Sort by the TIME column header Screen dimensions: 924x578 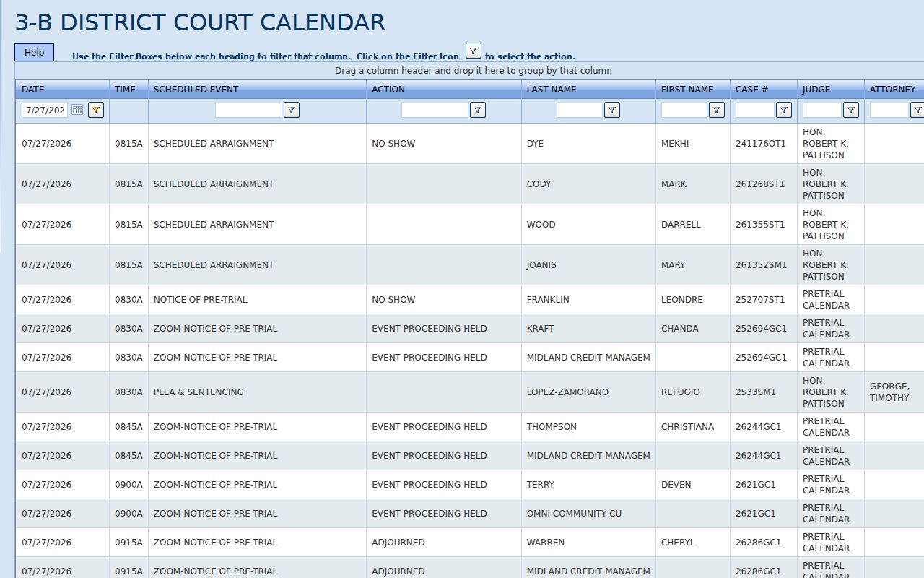[x=125, y=90]
